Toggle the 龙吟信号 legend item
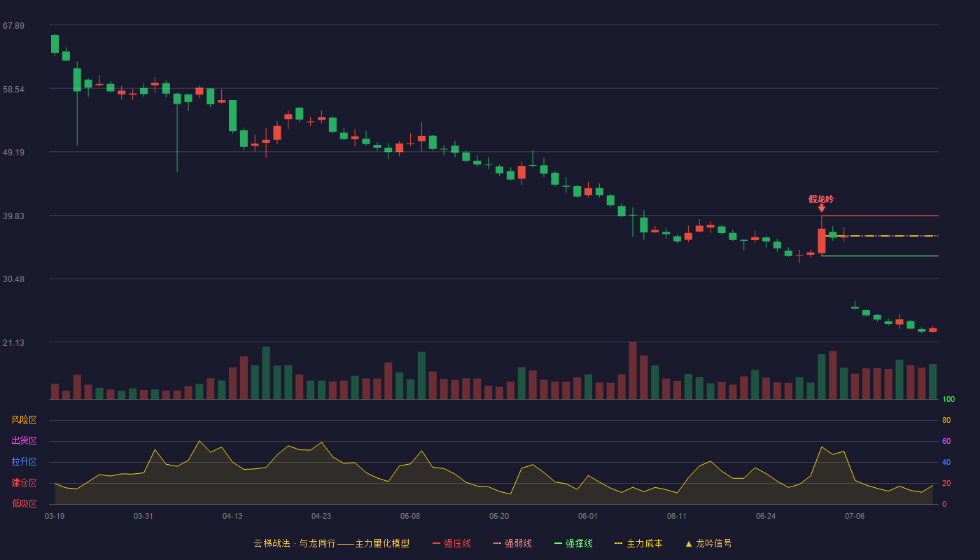Viewport: 980px width, 560px height. [708, 543]
